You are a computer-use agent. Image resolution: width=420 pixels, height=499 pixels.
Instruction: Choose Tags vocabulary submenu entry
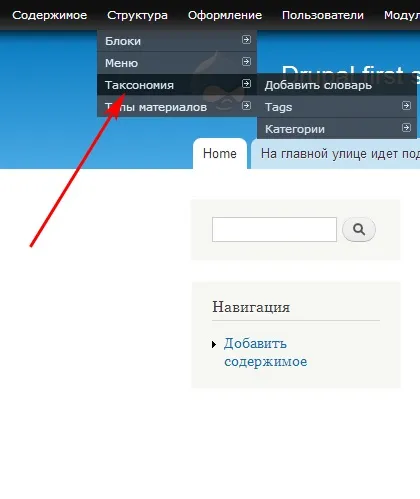coord(337,107)
